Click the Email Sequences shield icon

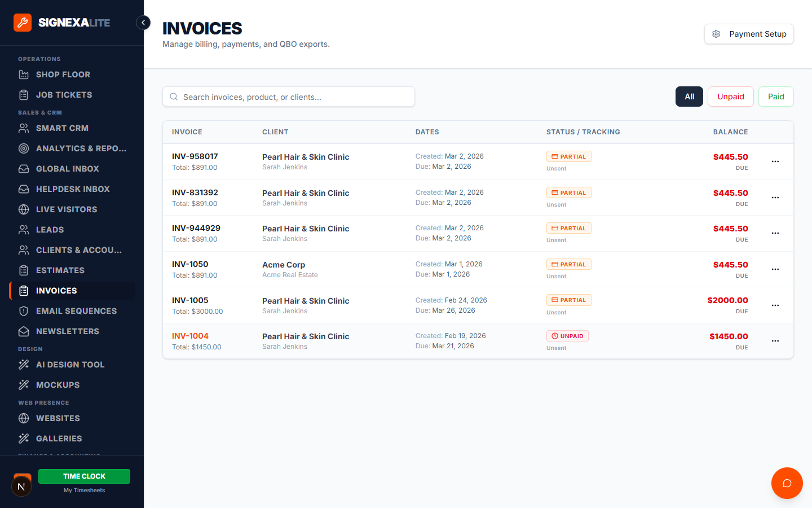[24, 311]
